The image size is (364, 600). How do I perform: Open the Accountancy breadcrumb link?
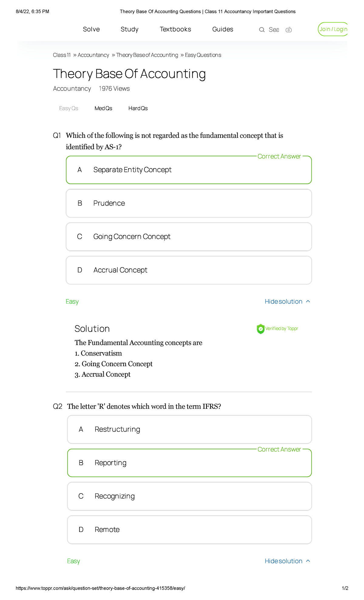coord(93,55)
